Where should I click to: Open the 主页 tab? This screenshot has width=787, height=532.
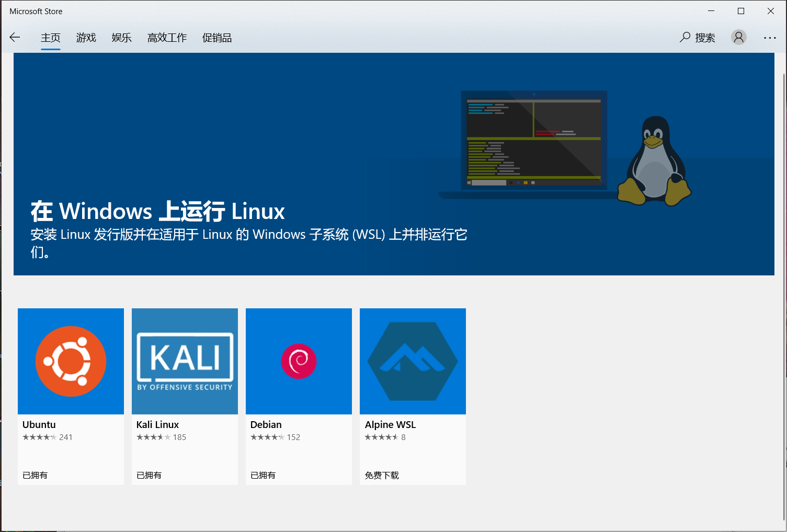coord(51,38)
